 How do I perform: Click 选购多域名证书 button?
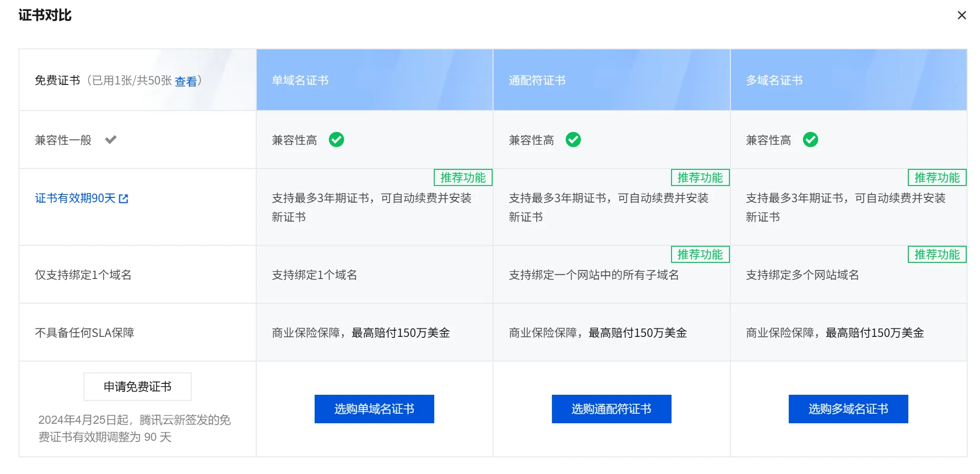pyautogui.click(x=849, y=409)
